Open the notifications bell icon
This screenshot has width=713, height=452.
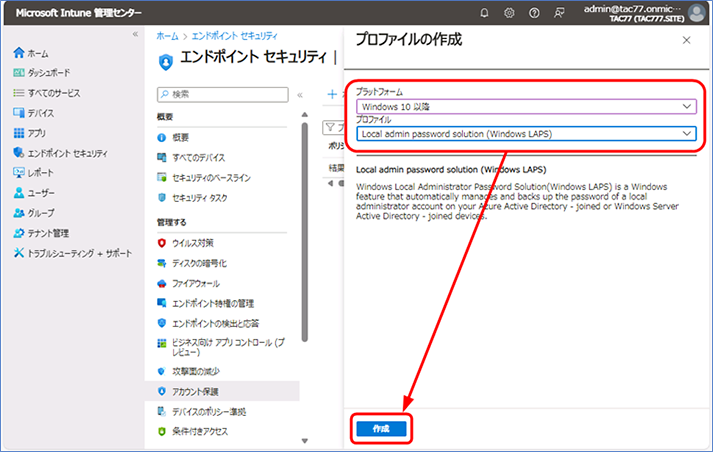[484, 13]
